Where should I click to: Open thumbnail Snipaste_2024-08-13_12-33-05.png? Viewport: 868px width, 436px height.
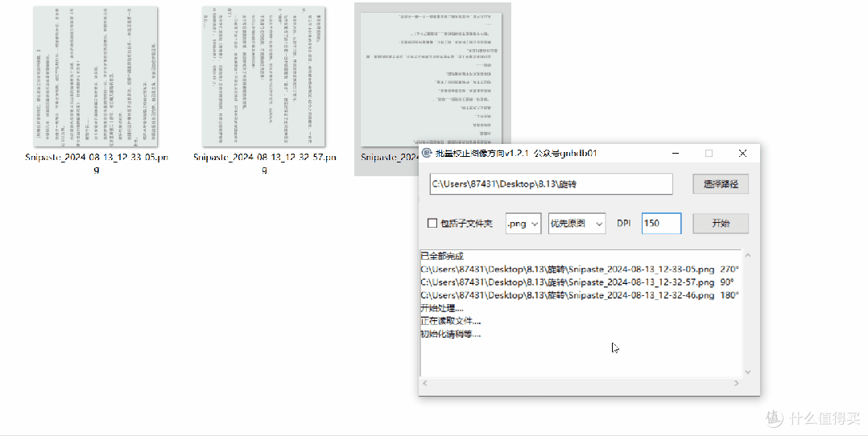95,77
